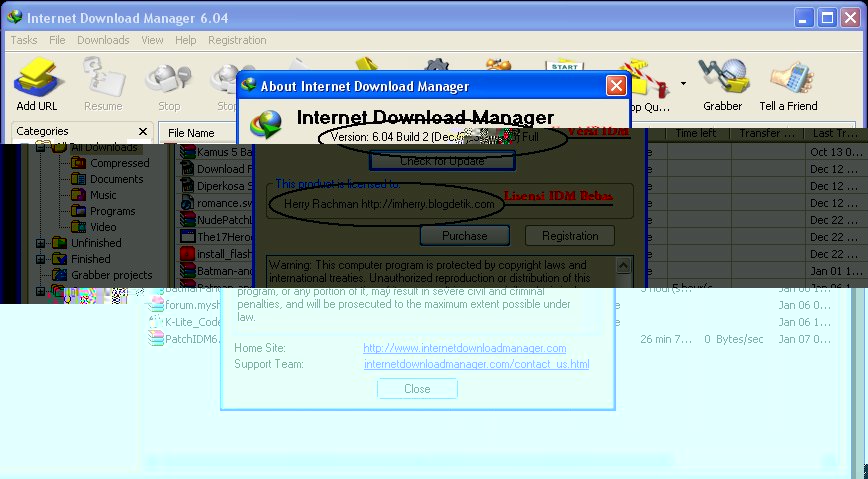This screenshot has height=479, width=868.
Task: Select the Video category
Action: [x=103, y=227]
